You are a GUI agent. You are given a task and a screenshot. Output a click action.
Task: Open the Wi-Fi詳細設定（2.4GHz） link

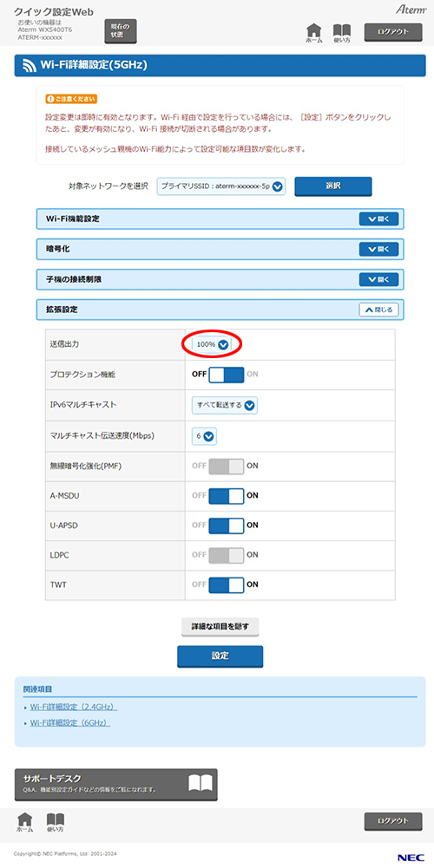click(x=73, y=708)
